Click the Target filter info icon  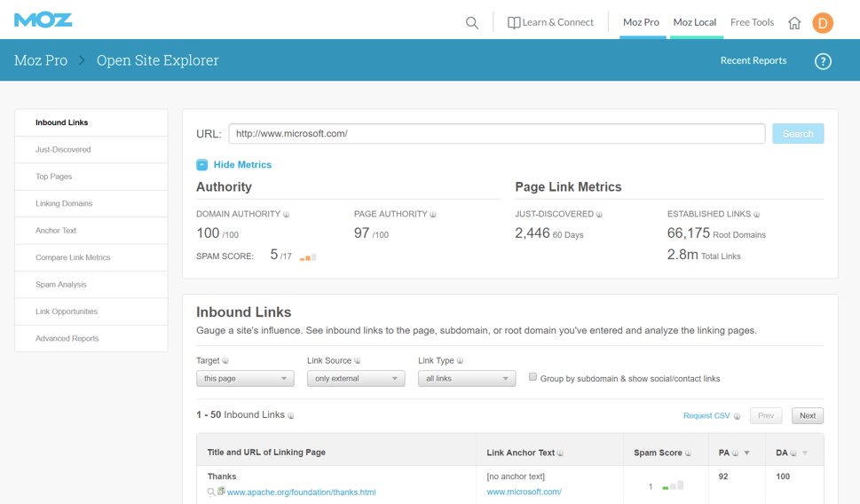pos(225,361)
